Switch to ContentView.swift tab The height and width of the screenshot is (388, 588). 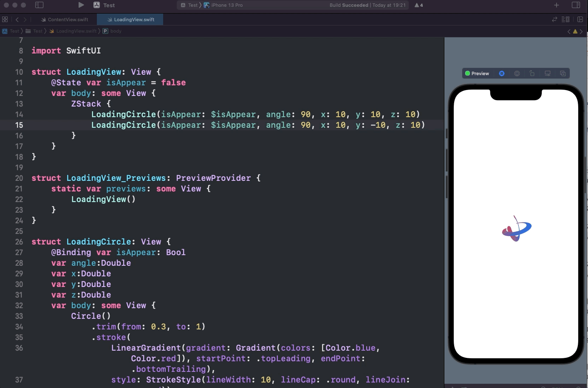65,20
